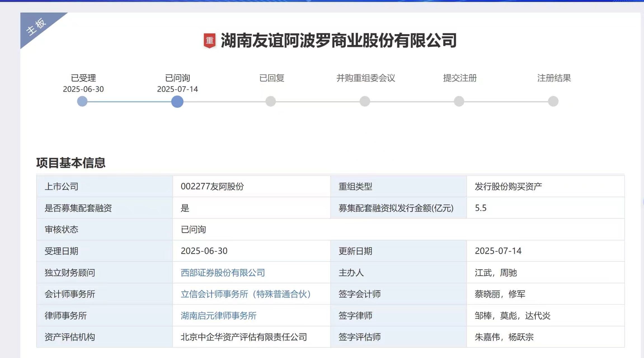644x358 pixels.
Task: Click the 已回复 stage label
Action: [x=272, y=78]
